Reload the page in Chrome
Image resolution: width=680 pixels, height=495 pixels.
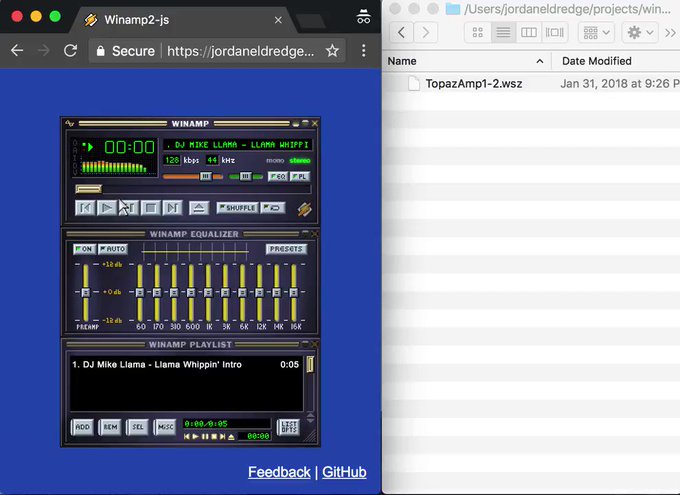[x=71, y=51]
